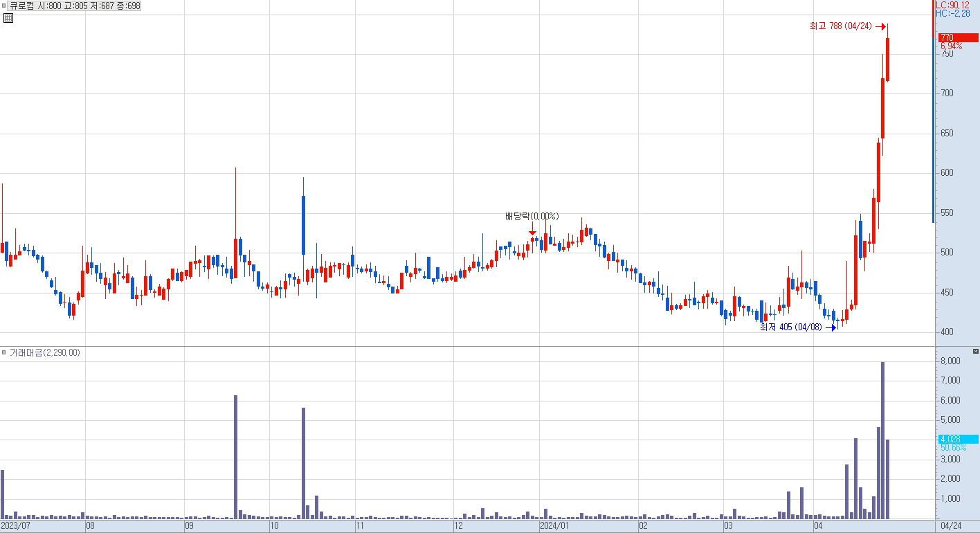Click the square marker beside 거래대금 label
980x533 pixels.
tap(4, 352)
